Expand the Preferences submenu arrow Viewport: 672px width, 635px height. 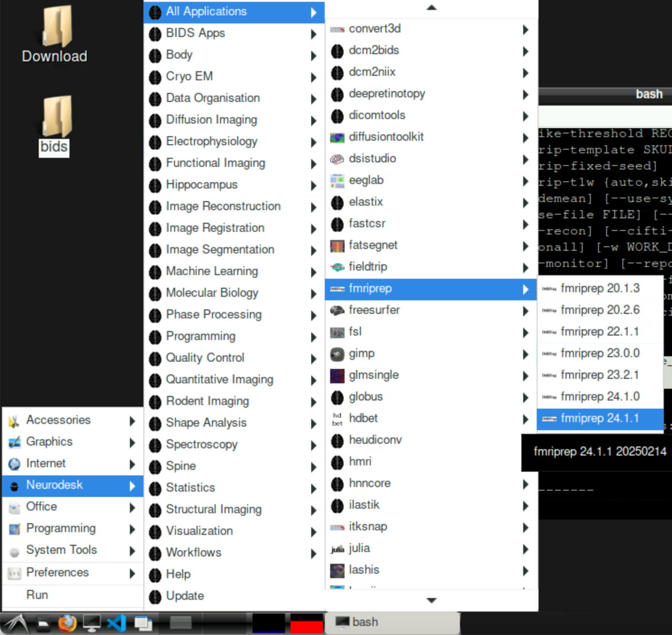[x=132, y=573]
